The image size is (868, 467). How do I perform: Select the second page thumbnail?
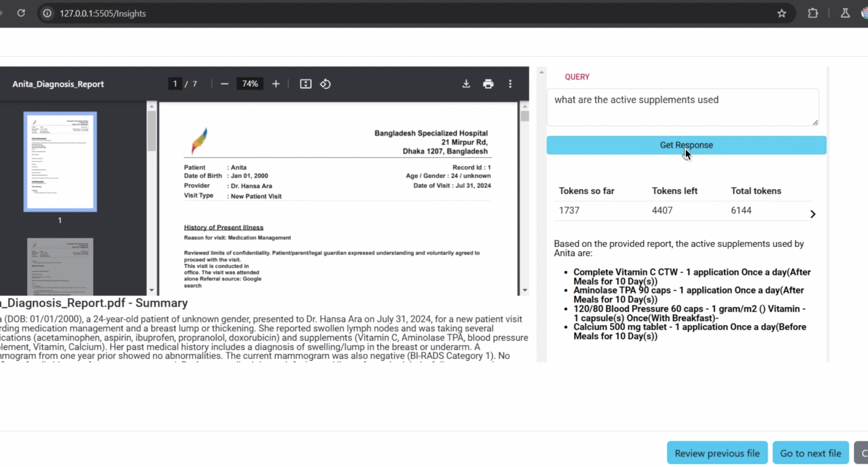60,266
